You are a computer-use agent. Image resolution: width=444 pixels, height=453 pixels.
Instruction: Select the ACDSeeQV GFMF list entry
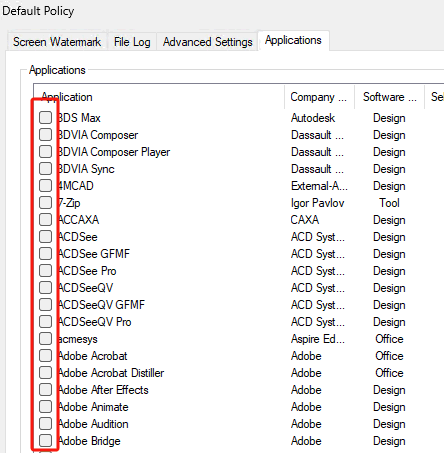pyautogui.click(x=238, y=305)
